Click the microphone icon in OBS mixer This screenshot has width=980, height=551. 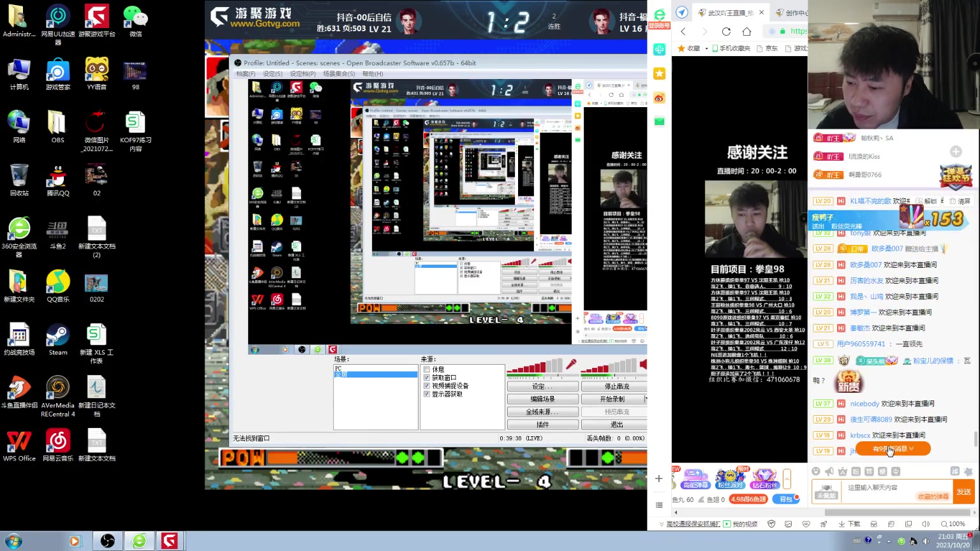coord(571,364)
